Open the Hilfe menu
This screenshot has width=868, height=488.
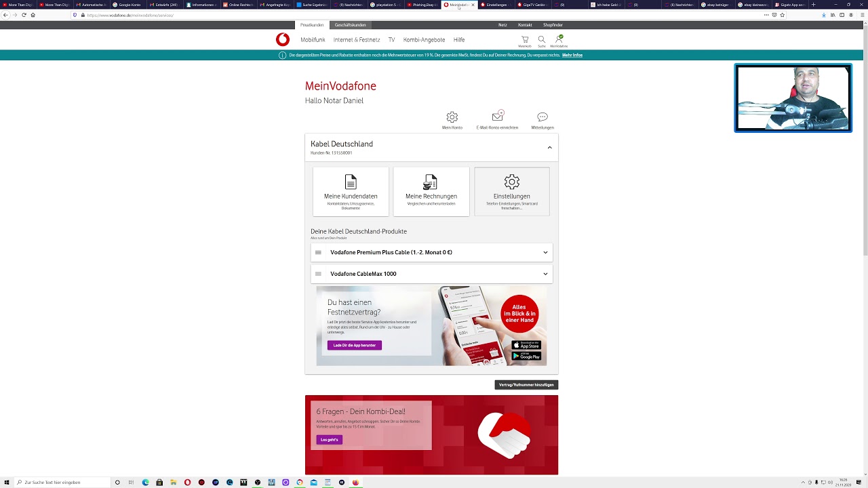459,40
